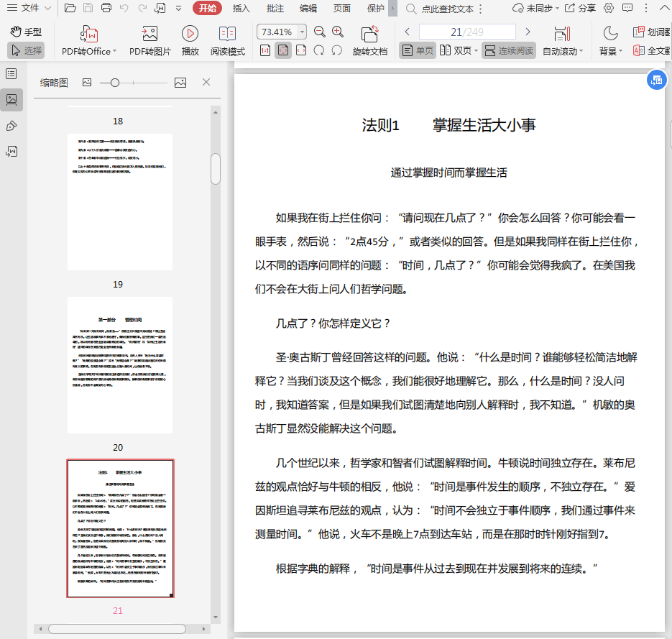Click the 划词翻译 word translate button
Viewport: 672px width, 639px height.
[651, 32]
